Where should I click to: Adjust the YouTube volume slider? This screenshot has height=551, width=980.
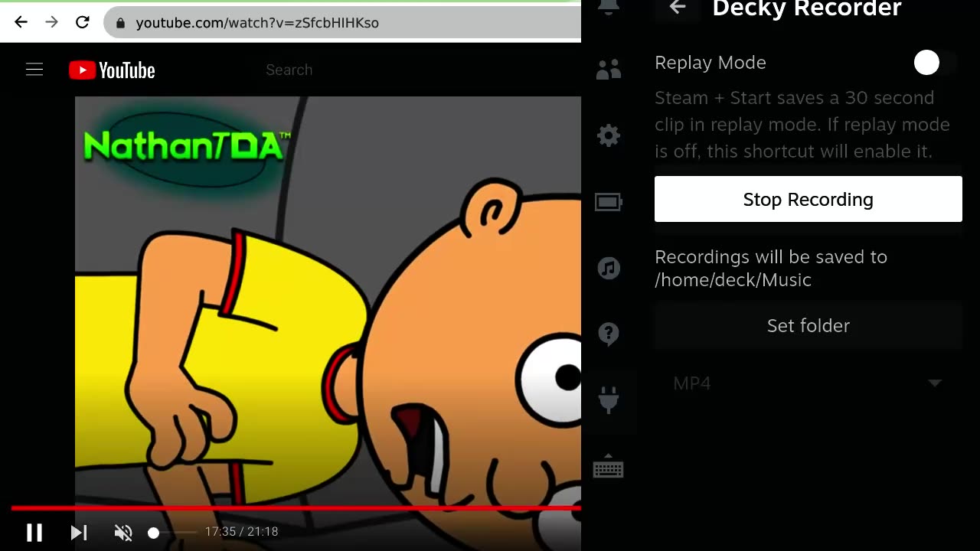click(173, 532)
